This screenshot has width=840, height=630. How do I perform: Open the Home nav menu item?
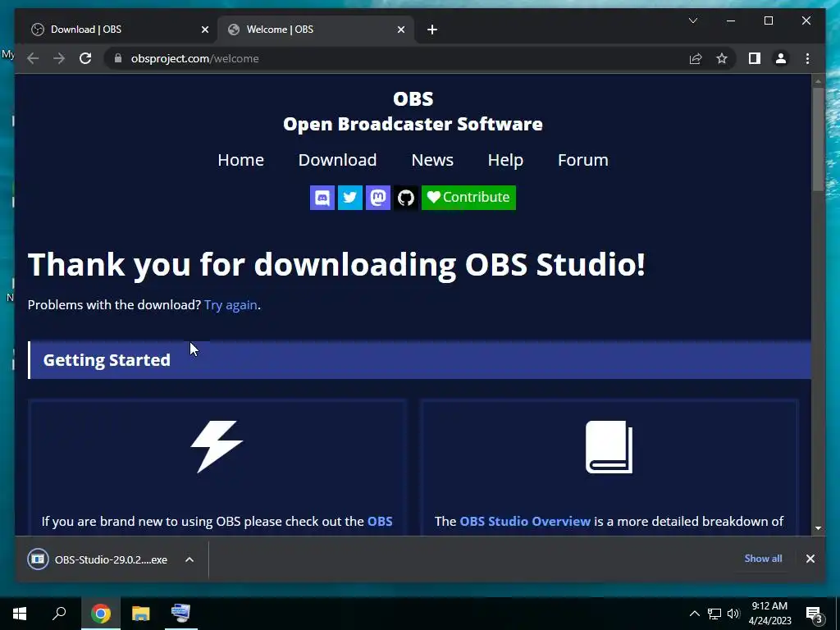[x=240, y=160]
